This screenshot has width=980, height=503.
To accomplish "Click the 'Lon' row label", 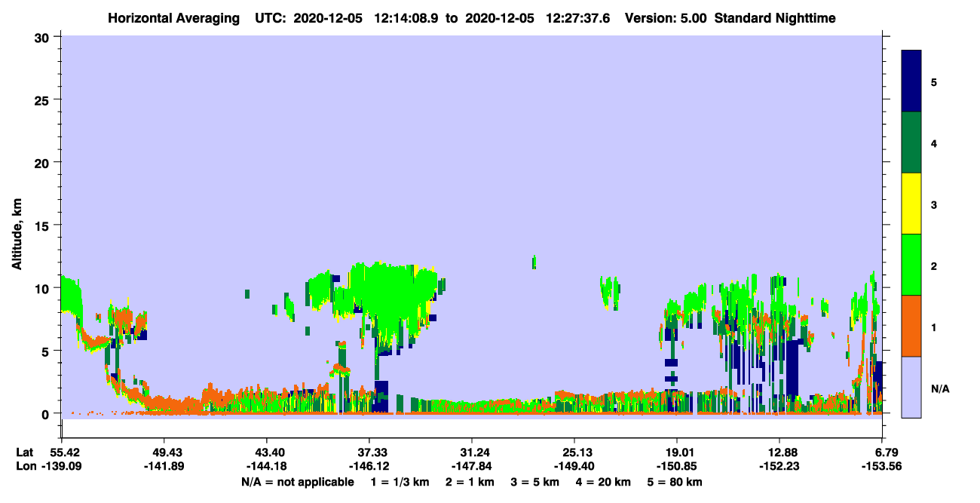I will [x=26, y=466].
